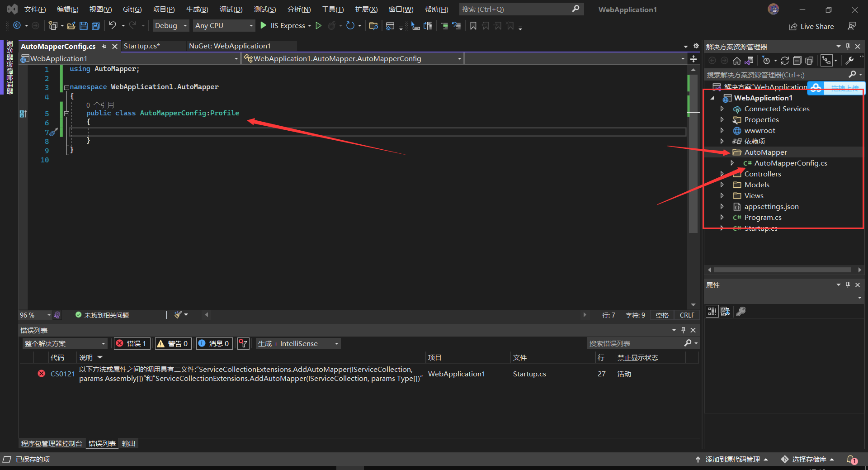The height and width of the screenshot is (470, 868).
Task: Click the Home icon in Solution Explorer toolbar
Action: tap(737, 61)
